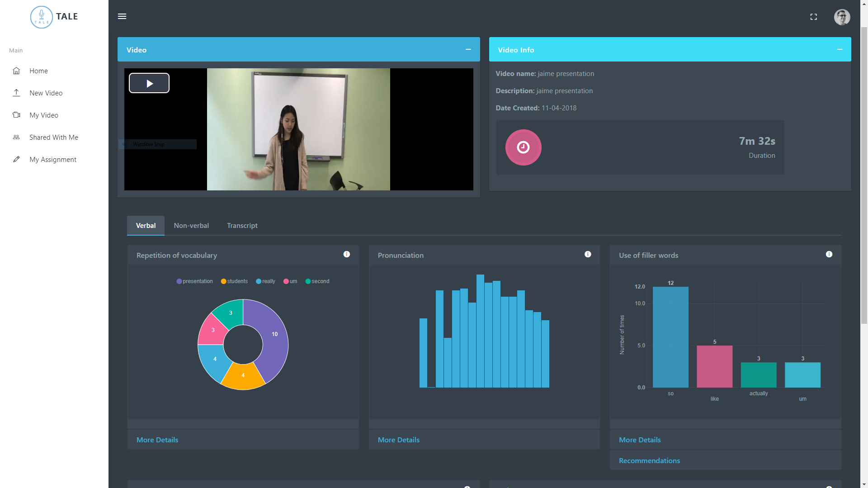Go to Shared With Me page
The image size is (868, 488).
click(x=54, y=137)
